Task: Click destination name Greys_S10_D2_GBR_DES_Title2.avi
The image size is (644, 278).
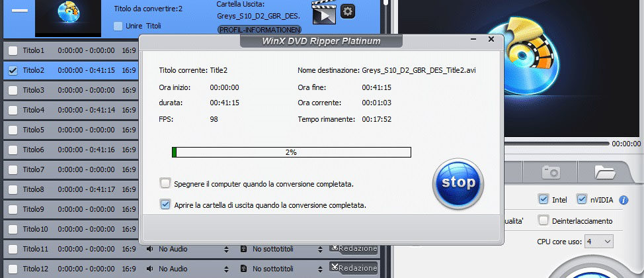Action: [x=419, y=70]
